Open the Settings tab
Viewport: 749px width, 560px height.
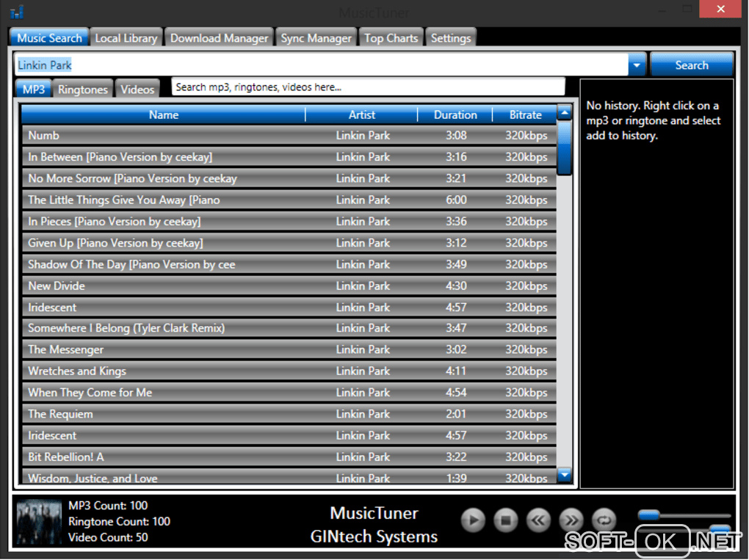point(451,38)
